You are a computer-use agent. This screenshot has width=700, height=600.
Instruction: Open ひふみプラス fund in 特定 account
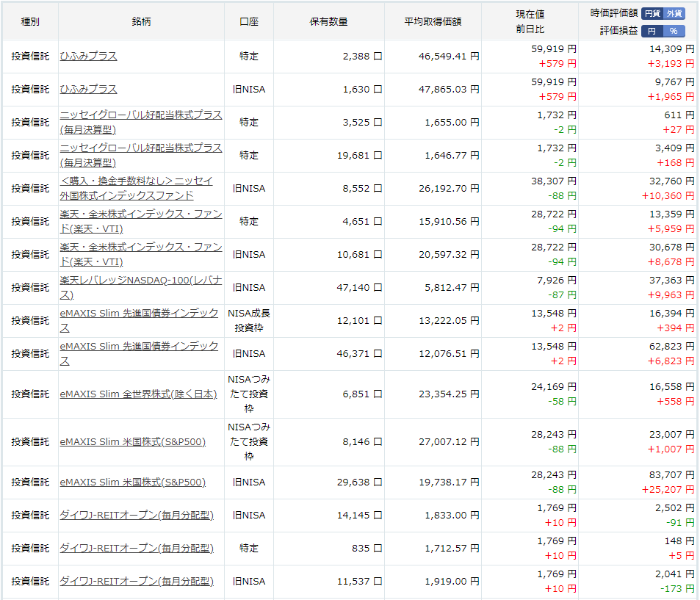pyautogui.click(x=88, y=57)
